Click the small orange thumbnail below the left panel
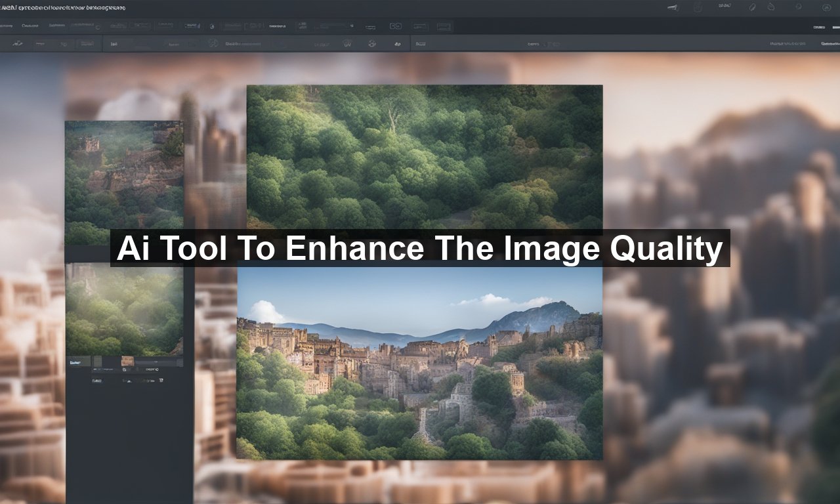This screenshot has height=504, width=840. [127, 361]
